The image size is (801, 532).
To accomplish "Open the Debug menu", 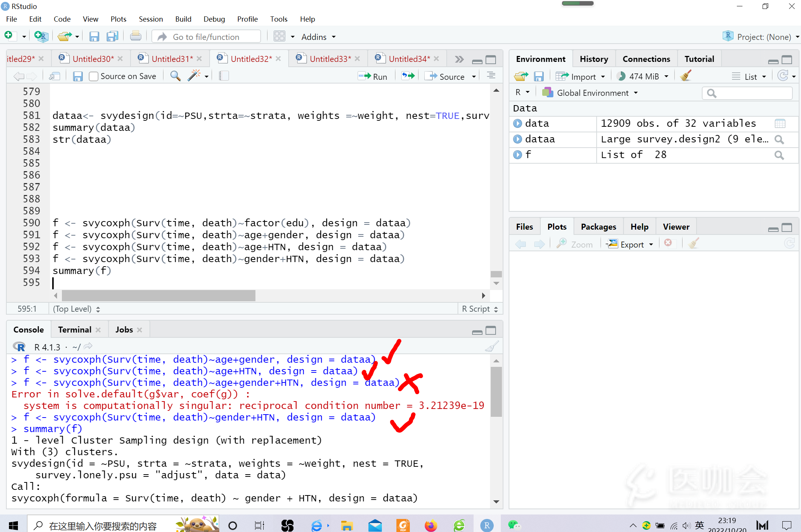I will (x=214, y=19).
